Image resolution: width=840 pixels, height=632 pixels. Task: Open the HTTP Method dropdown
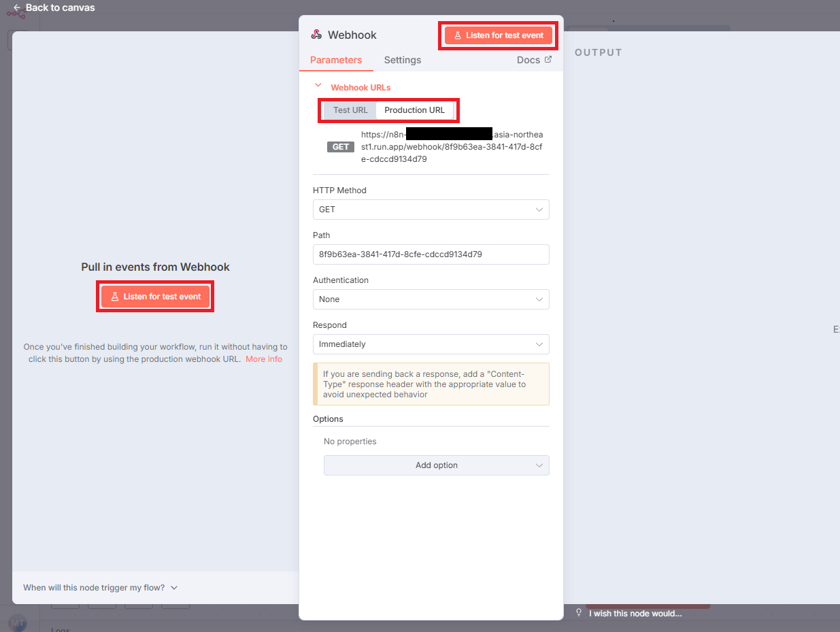pos(431,210)
